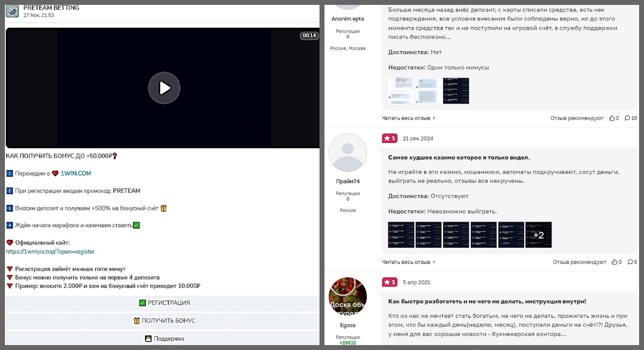Open fourth thumbnail in Прайм74 review

(x=483, y=235)
